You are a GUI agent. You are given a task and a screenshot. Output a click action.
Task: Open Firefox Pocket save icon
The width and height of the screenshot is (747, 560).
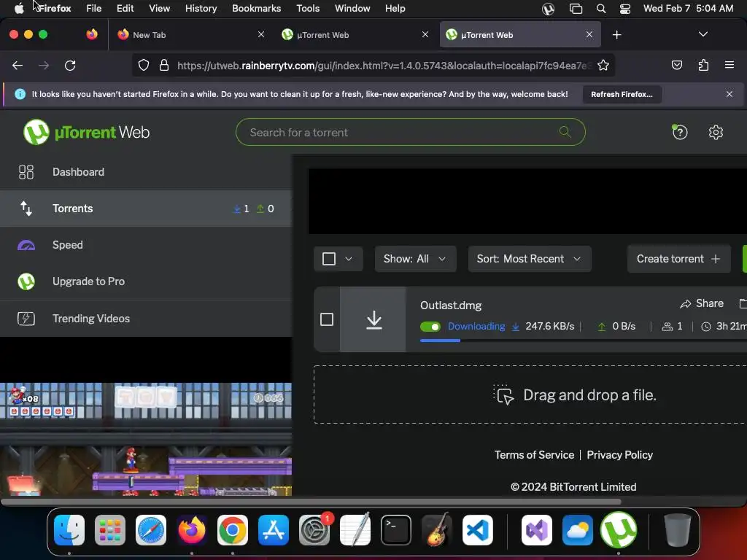[676, 65]
